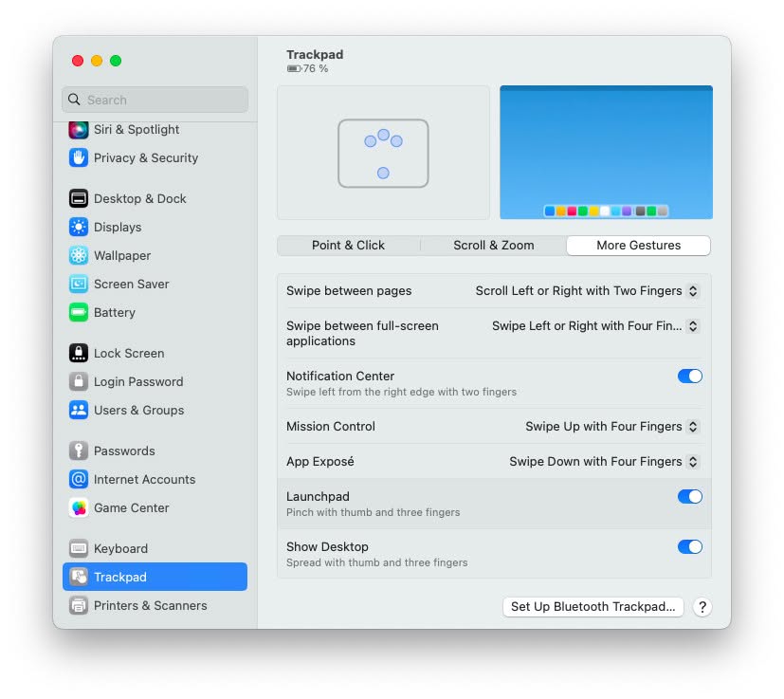Switch to the Scroll & Zoom tab
The image size is (784, 699).
[494, 246]
